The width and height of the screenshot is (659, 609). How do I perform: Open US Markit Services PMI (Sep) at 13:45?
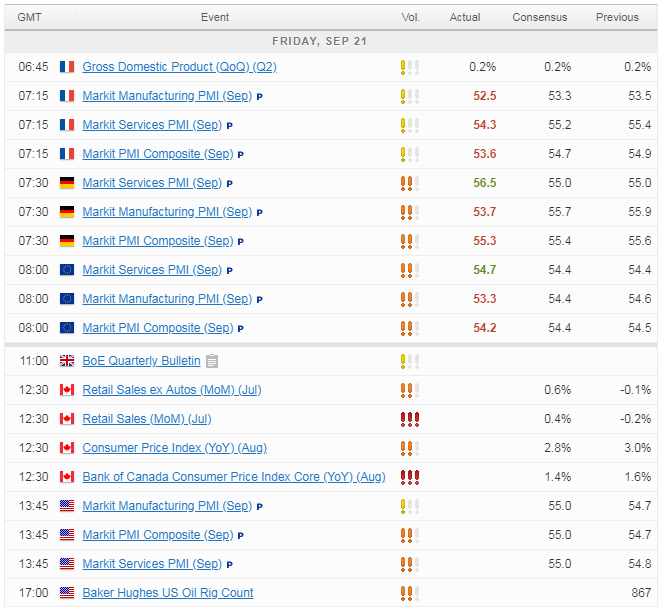pos(152,564)
